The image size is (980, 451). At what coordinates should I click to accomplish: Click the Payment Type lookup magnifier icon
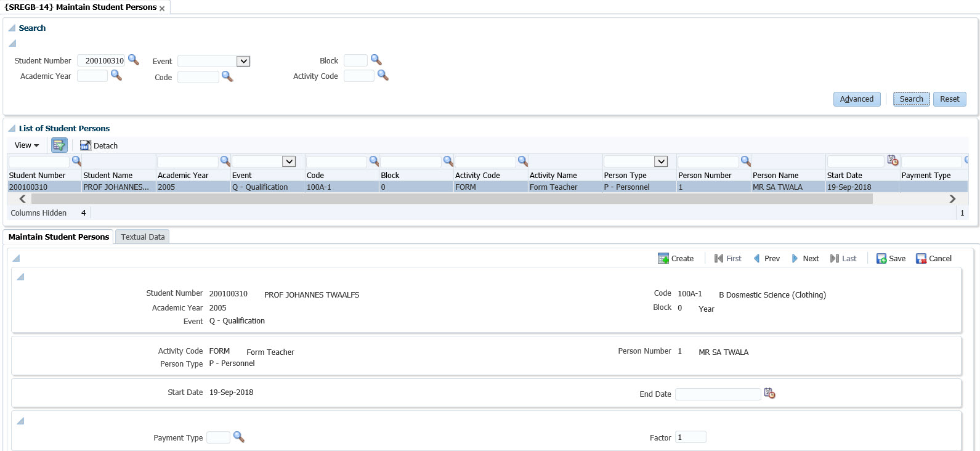pos(238,437)
